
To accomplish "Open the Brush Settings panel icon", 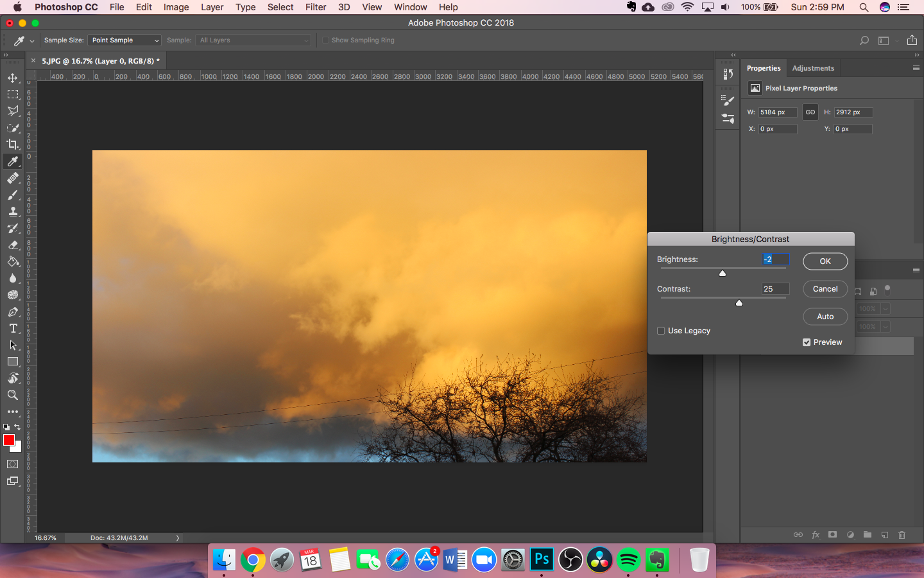I will 728,101.
